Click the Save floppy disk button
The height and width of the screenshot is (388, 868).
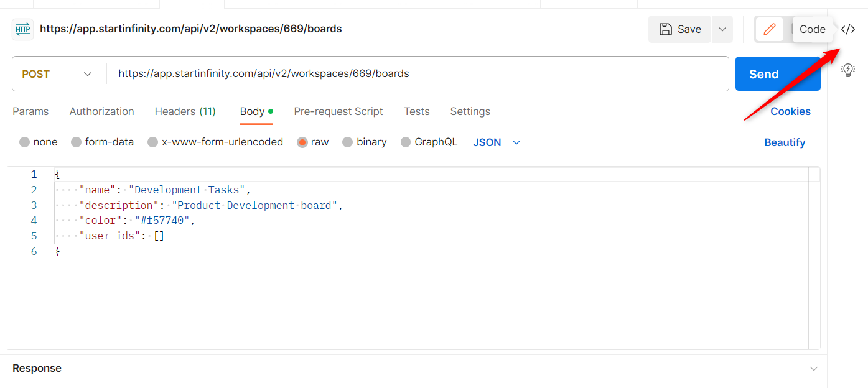tap(679, 29)
